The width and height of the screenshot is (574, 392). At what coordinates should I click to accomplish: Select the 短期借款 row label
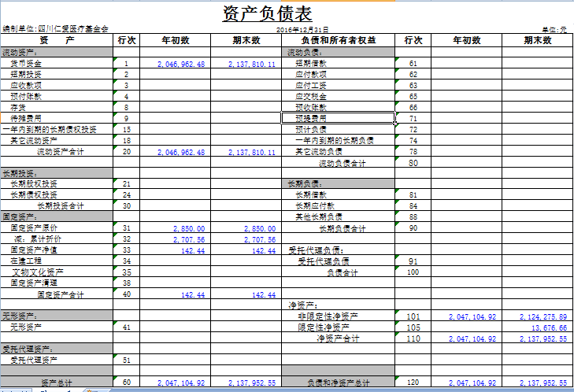click(x=310, y=63)
